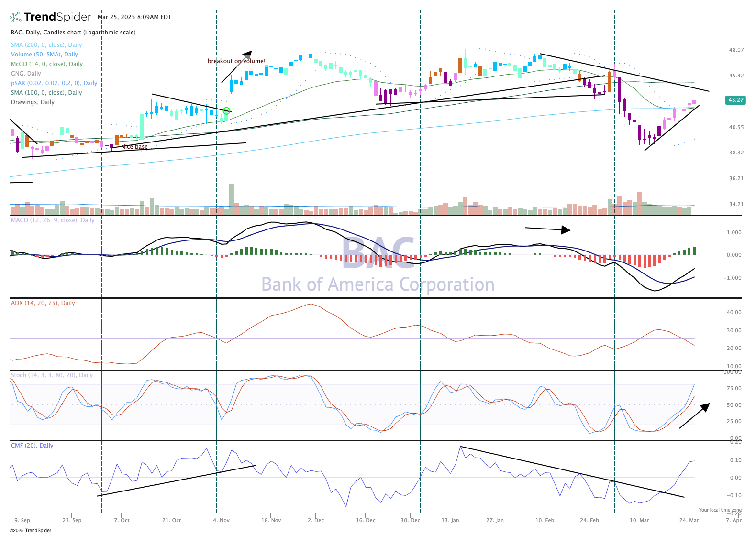
Task: Click the upward arrow in the Stochastic panel
Action: [694, 416]
